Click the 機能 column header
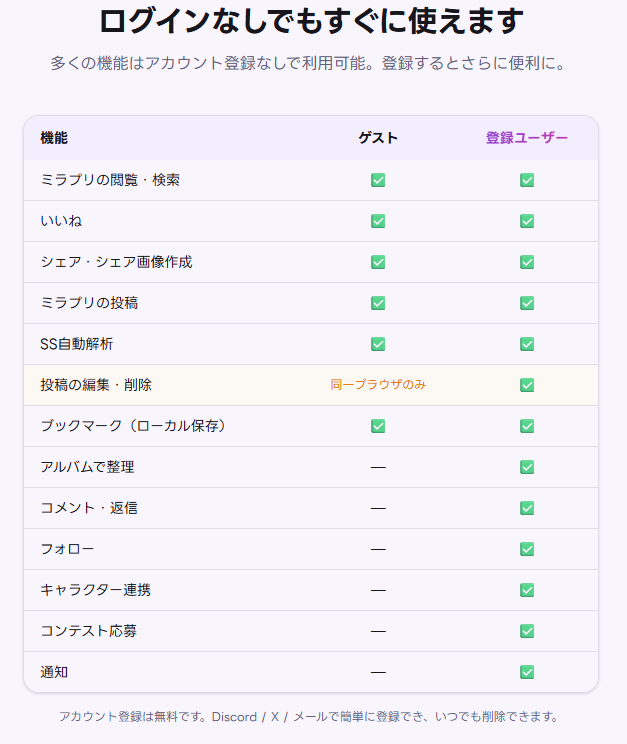Screen dimensions: 627x744 [54, 138]
